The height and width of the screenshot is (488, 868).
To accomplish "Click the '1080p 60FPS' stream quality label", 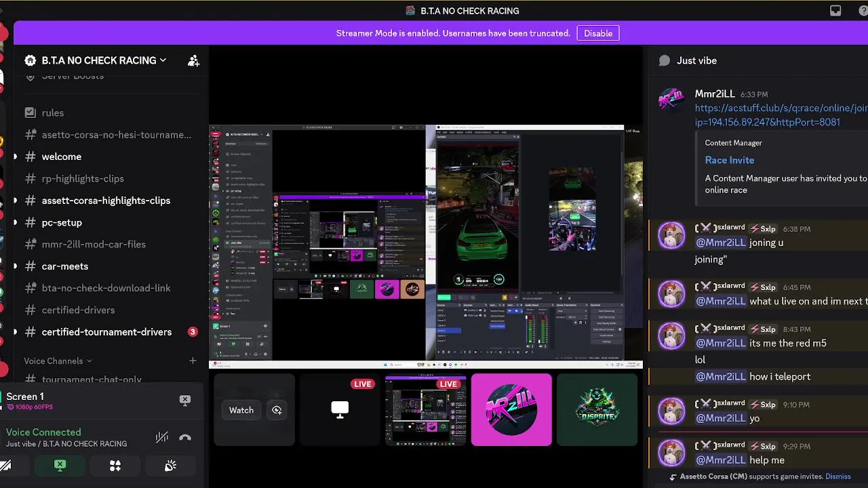I will 34,407.
